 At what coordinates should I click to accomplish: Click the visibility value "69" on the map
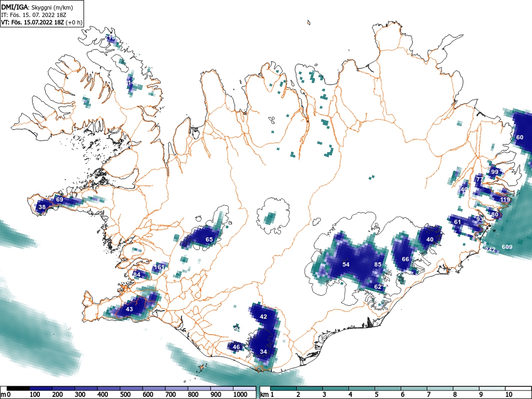(60, 199)
